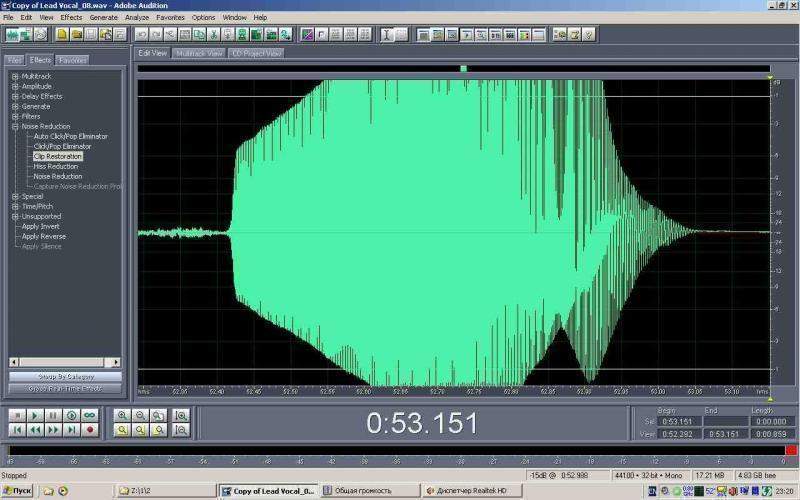Expand the Amplitude effects category
Viewport: 800px width, 500px height.
point(15,86)
